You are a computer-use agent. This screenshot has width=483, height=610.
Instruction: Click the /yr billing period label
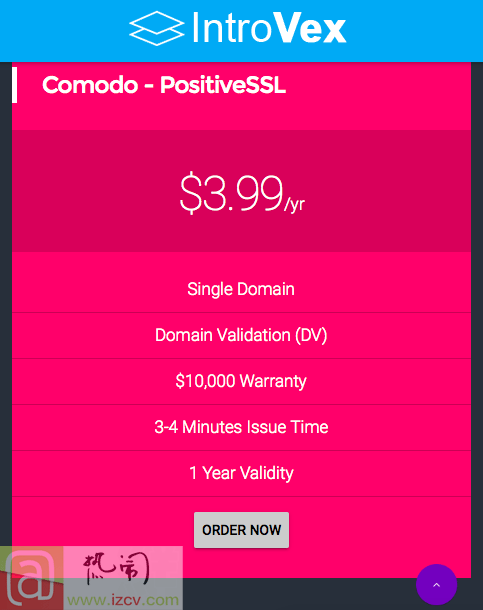[x=294, y=204]
